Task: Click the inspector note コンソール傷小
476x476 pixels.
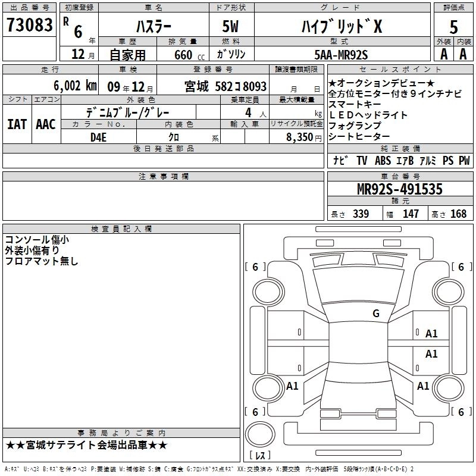Action: point(37,240)
